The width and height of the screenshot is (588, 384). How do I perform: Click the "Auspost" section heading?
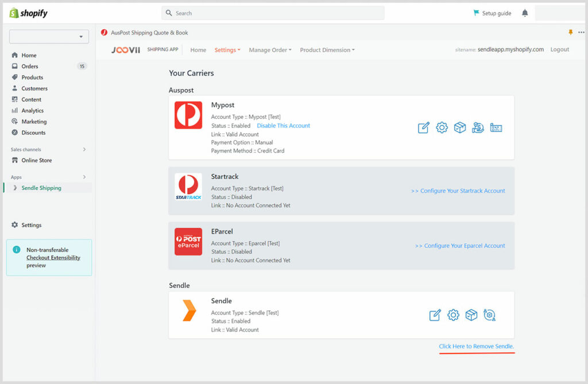[x=181, y=90]
